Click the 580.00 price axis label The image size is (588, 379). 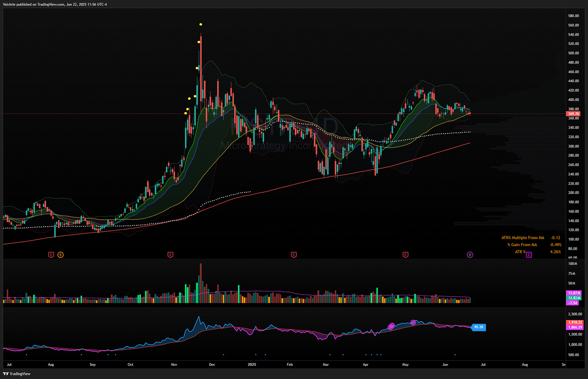[x=574, y=16]
